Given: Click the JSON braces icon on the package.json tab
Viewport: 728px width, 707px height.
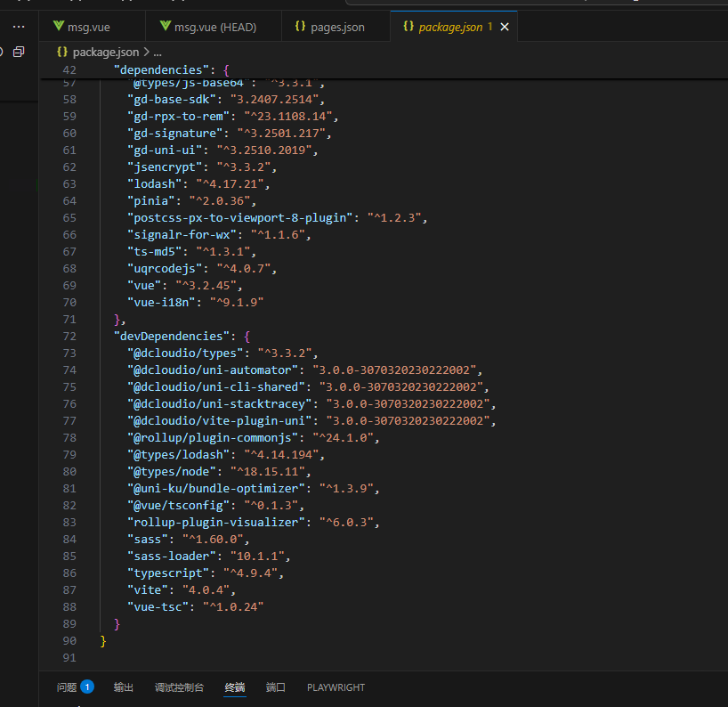Looking at the screenshot, I should click(408, 27).
